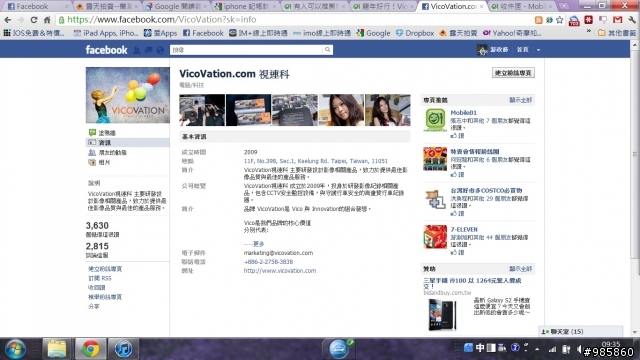Reload the page with the refresh icon
Image resolution: width=640 pixels, height=360 pixels.
(33, 20)
